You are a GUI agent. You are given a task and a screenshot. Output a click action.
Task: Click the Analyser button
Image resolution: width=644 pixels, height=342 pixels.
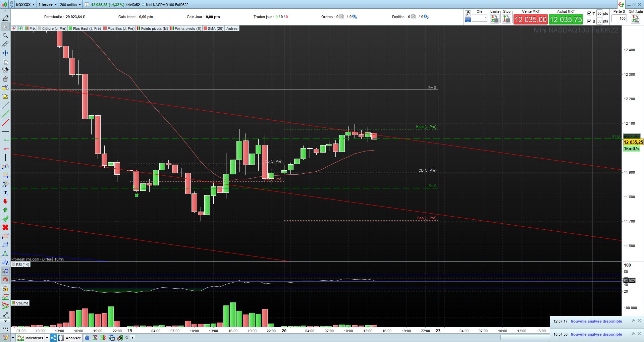69,338
